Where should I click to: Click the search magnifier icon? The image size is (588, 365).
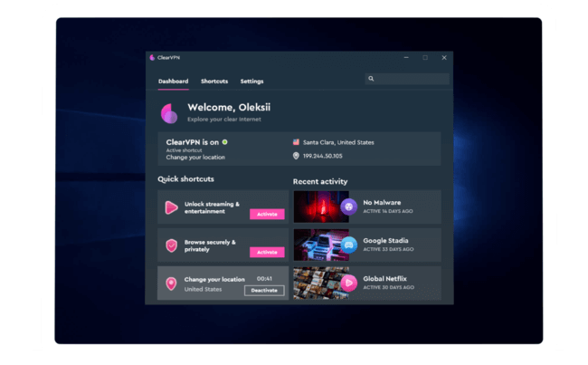[371, 79]
